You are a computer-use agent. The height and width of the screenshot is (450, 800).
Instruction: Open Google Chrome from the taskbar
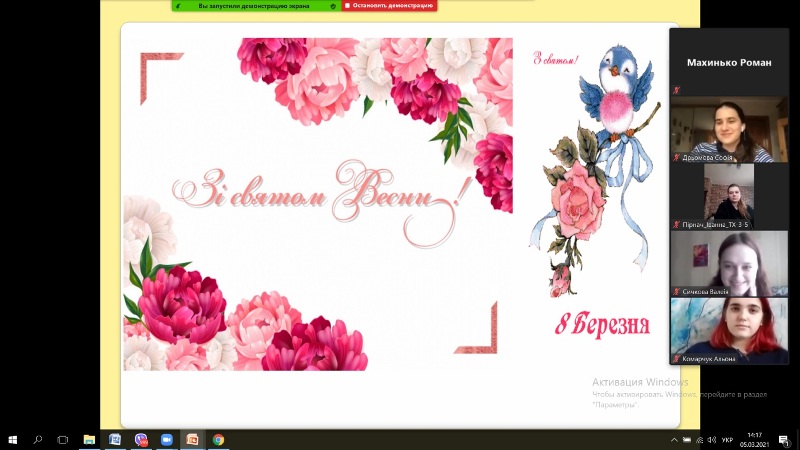tap(218, 439)
